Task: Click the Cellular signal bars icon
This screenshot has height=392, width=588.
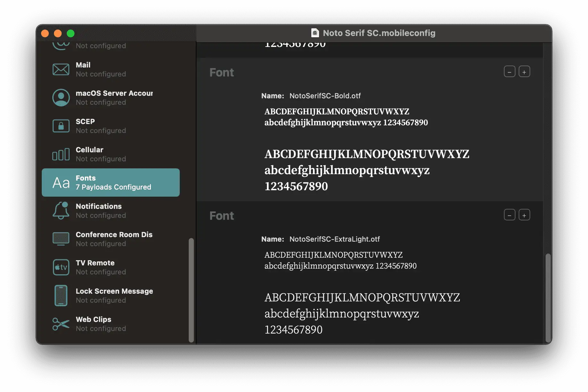Action: click(61, 154)
